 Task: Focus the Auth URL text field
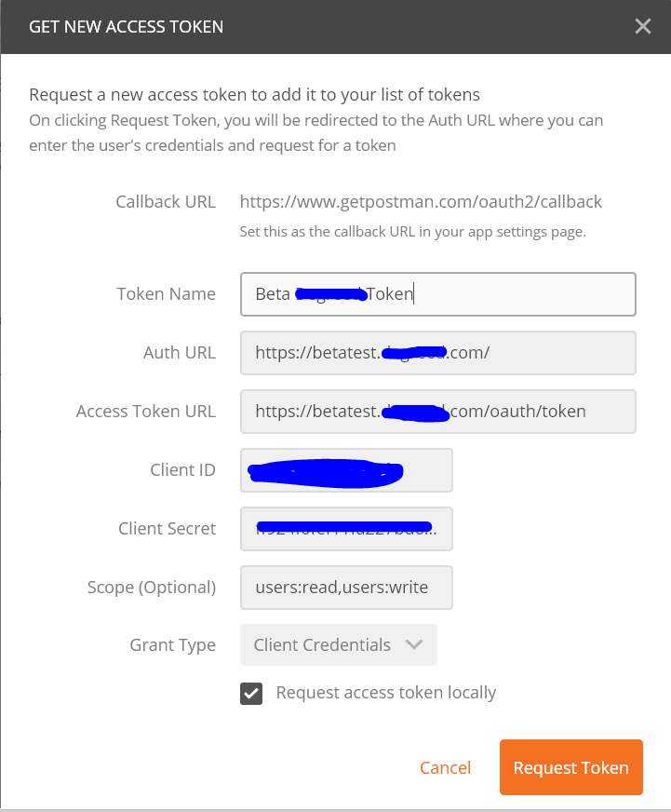[437, 353]
